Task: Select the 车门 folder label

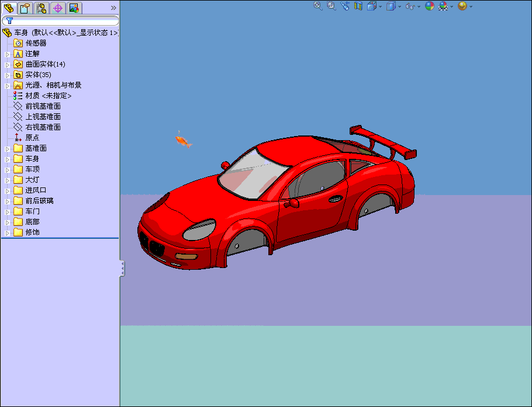Action: (x=32, y=211)
